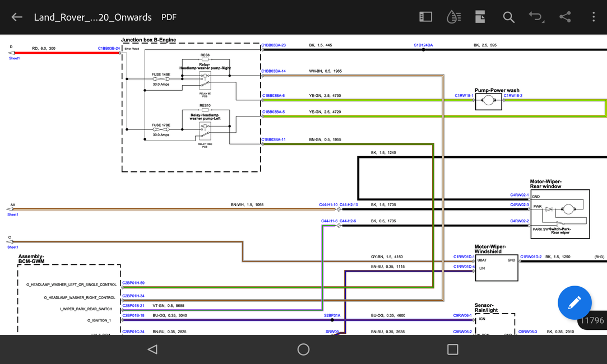607x364 pixels.
Task: Follow the Sheet1 link under connector D
Action: (15, 58)
